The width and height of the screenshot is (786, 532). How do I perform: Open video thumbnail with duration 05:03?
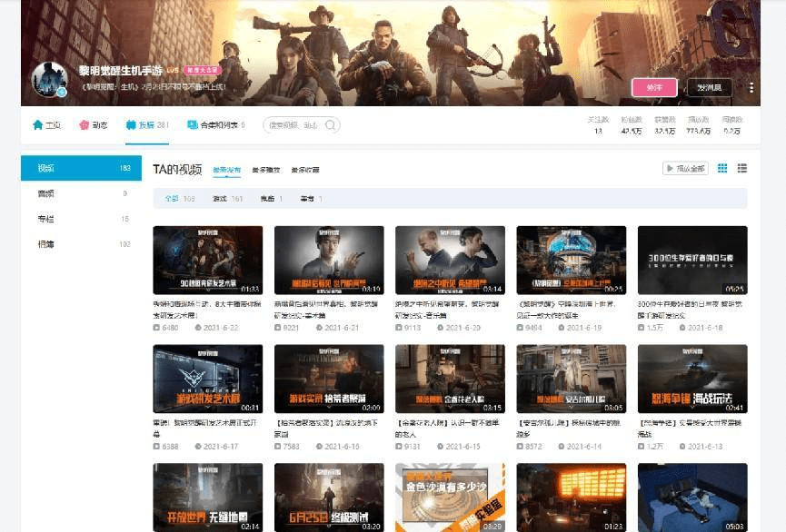tap(692, 498)
